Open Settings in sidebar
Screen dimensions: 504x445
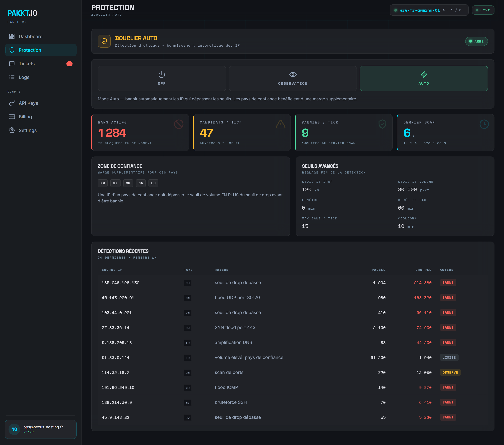point(41,130)
